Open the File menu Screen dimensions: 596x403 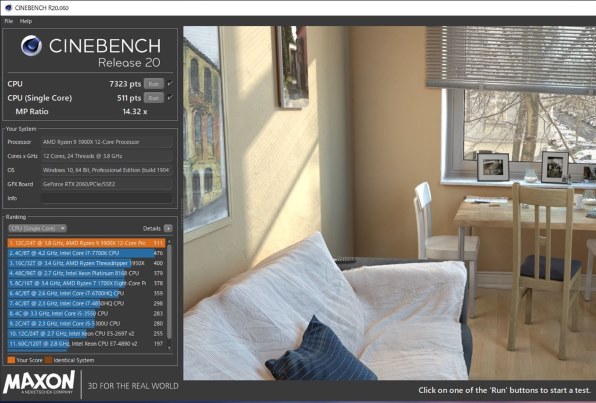[x=8, y=21]
